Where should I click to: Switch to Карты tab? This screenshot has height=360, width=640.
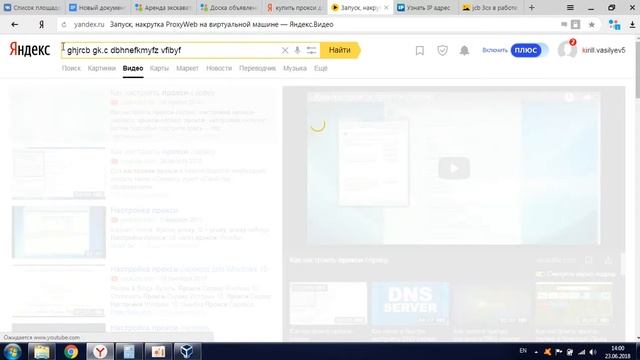(x=159, y=68)
